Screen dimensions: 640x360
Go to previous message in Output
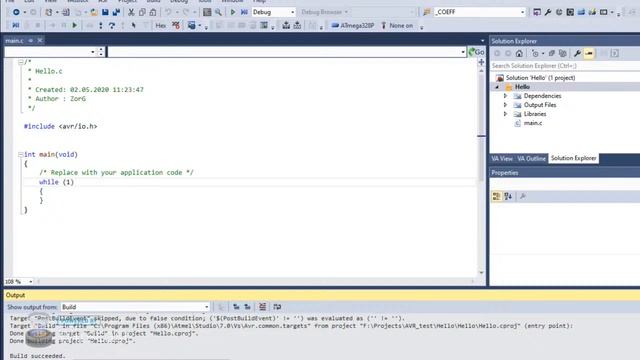[236, 307]
